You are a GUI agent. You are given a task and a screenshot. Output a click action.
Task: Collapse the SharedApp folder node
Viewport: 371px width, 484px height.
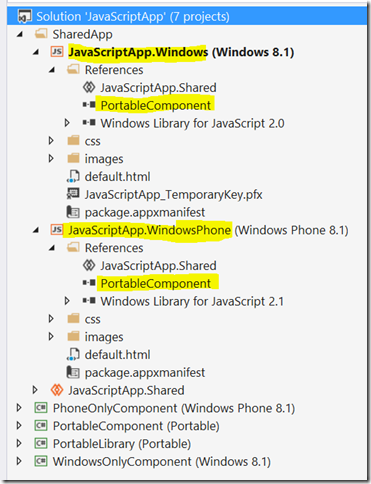(20, 34)
